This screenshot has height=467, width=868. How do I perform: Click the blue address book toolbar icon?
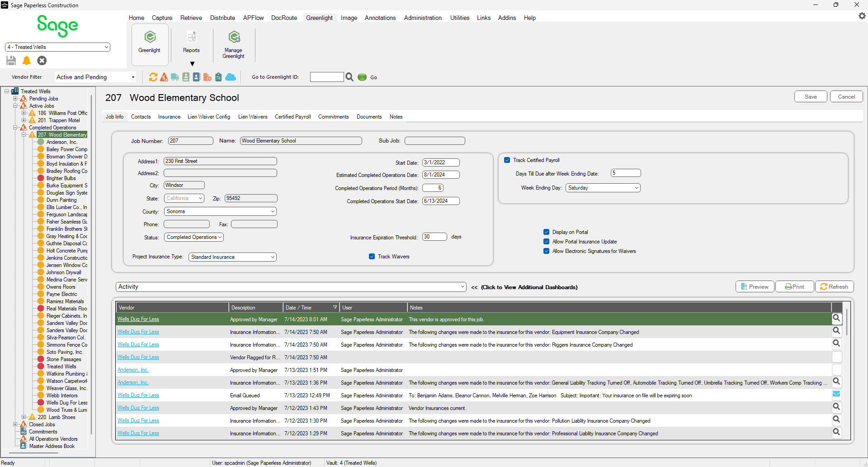point(197,77)
